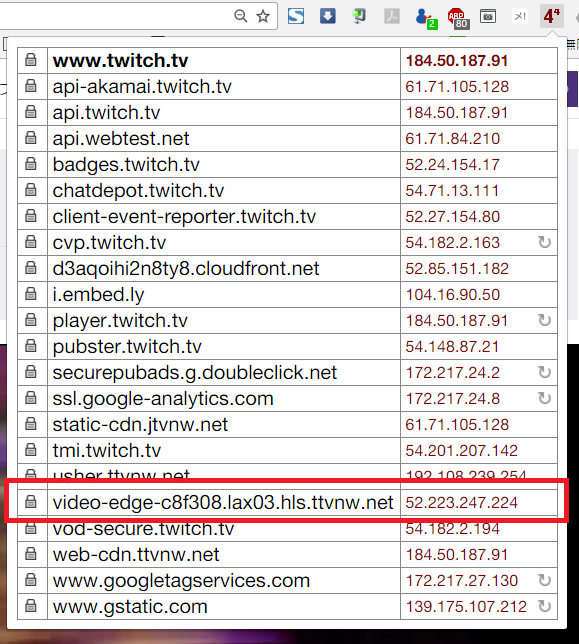The width and height of the screenshot is (579, 644).
Task: Click lock icon beside badges.twitch.tv
Action: pos(31,164)
